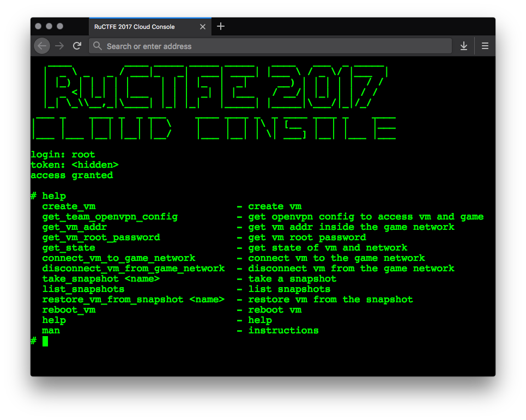Click the '# help' typed command line
Screen dimensions: 526x420
[49, 196]
